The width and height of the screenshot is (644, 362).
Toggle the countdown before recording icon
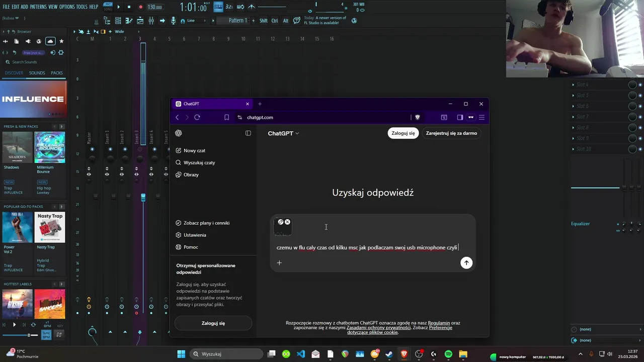[229, 7]
